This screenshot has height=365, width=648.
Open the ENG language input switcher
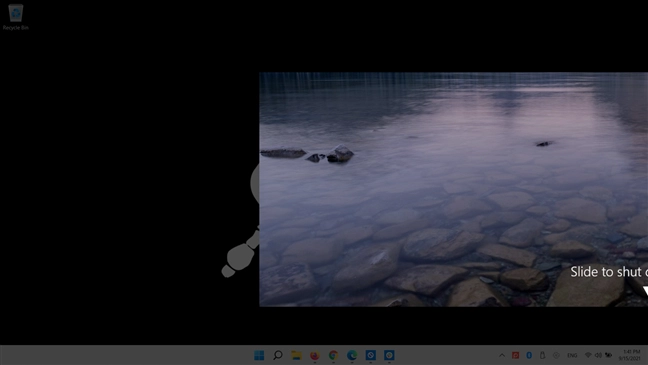pos(572,355)
